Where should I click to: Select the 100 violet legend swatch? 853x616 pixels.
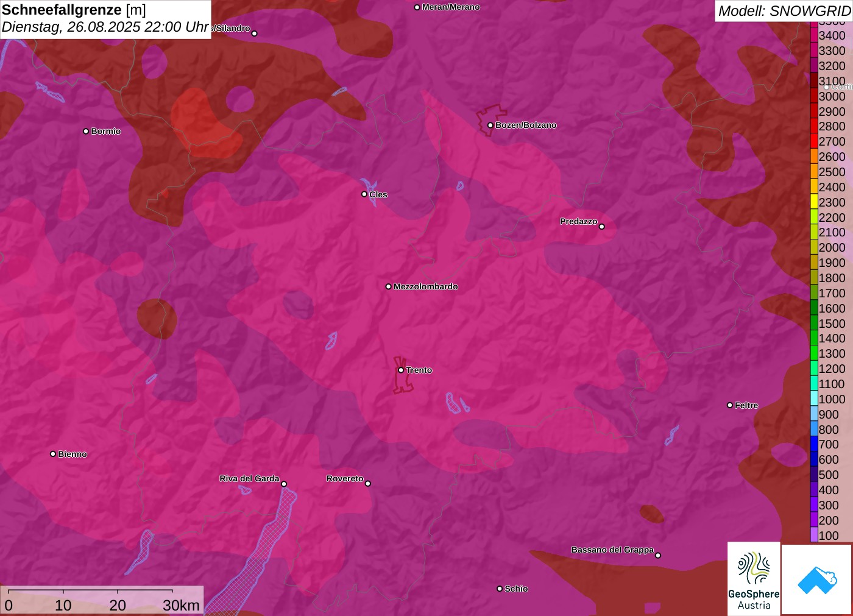(x=814, y=535)
